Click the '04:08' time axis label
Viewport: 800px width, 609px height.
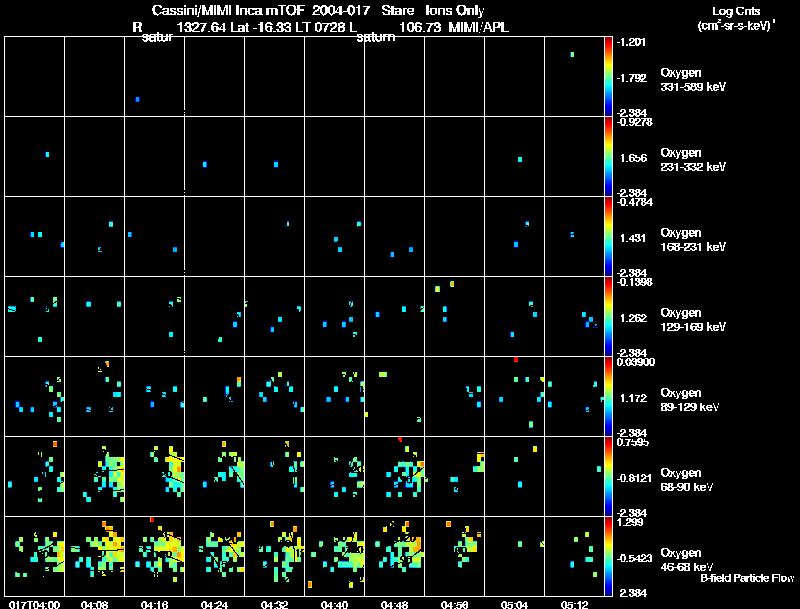94,605
